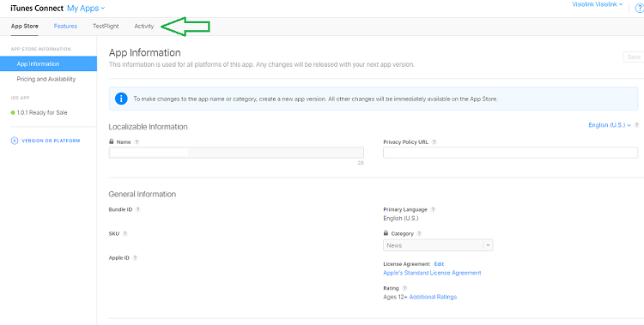The height and width of the screenshot is (325, 644).
Task: Open Apple's Standard License Agreement link
Action: pyautogui.click(x=432, y=273)
